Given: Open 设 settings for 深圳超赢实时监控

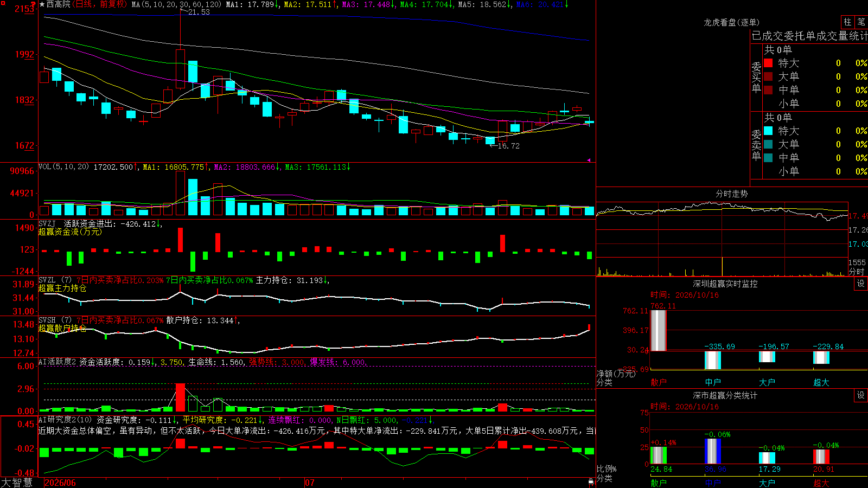Looking at the screenshot, I should [861, 284].
